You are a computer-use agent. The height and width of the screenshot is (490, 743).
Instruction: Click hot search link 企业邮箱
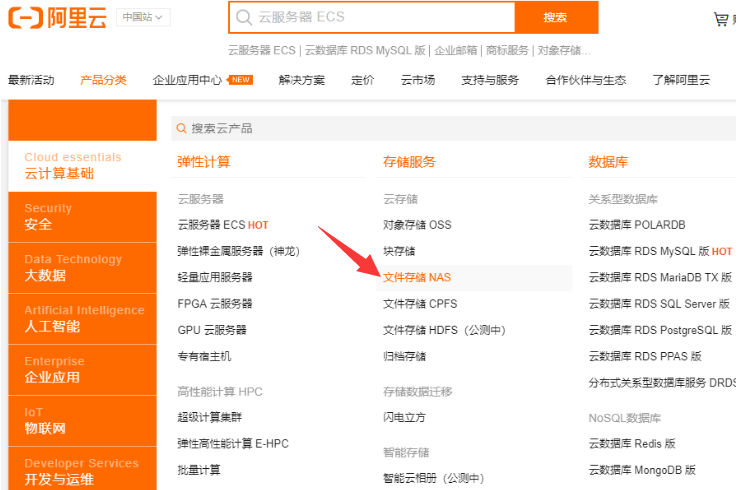click(455, 50)
